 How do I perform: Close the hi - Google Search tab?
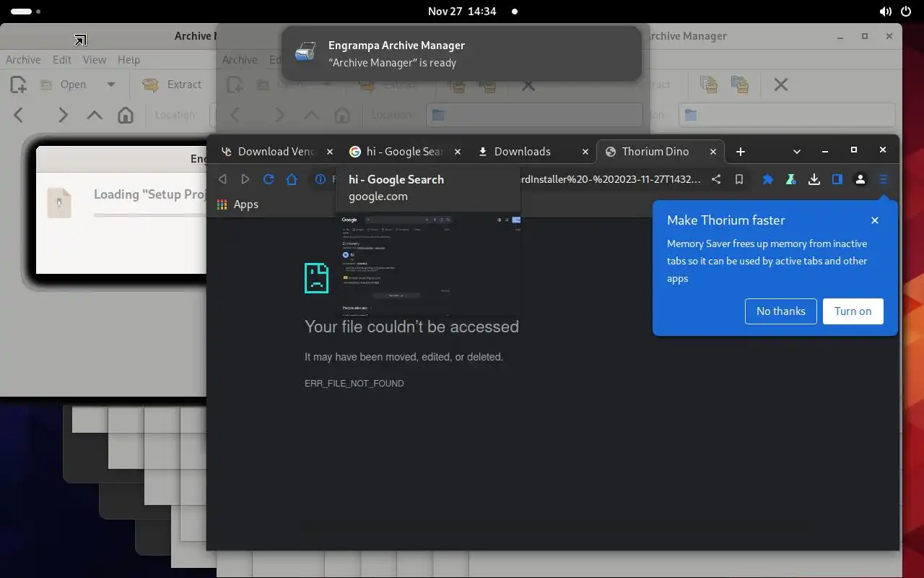[x=457, y=152]
